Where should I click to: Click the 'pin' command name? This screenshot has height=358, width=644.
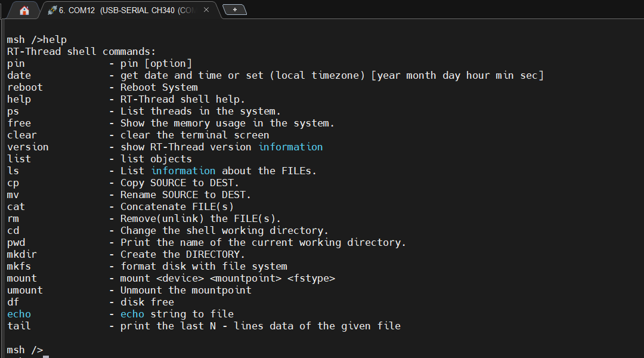(16, 64)
